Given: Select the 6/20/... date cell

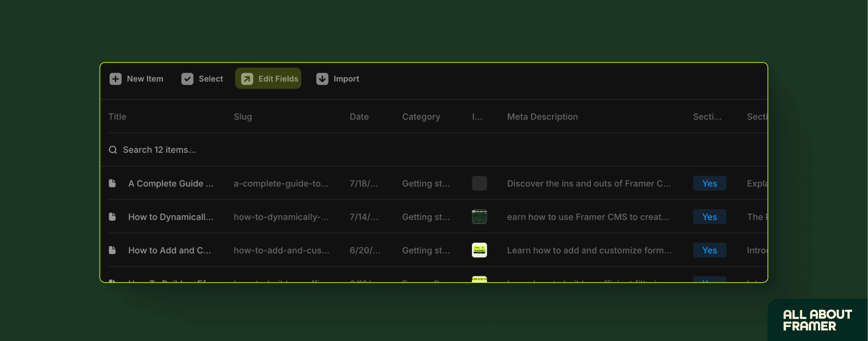Looking at the screenshot, I should click(365, 251).
